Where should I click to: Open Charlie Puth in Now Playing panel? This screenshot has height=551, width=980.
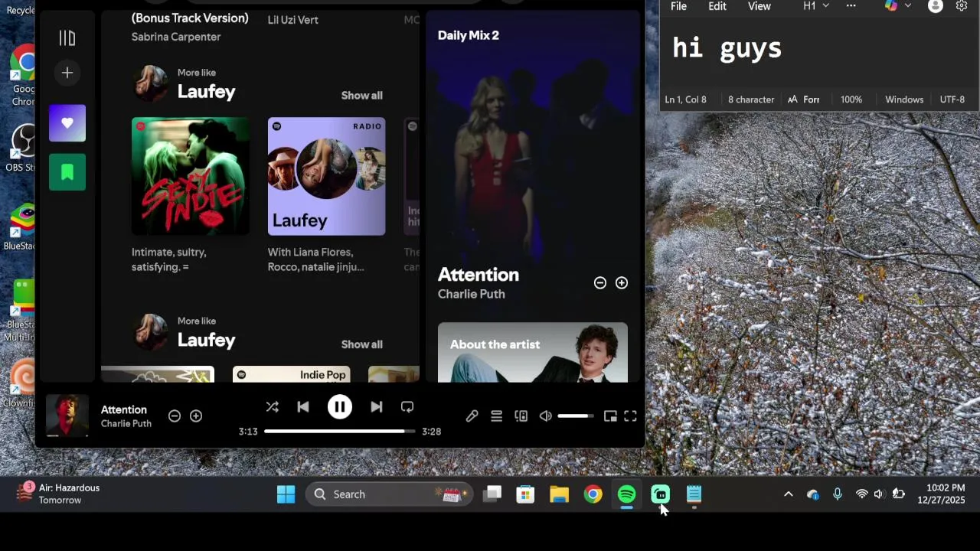point(472,295)
